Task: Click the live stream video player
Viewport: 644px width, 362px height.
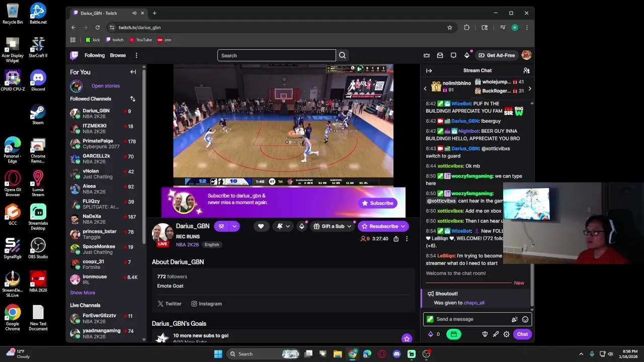Action: point(283,125)
